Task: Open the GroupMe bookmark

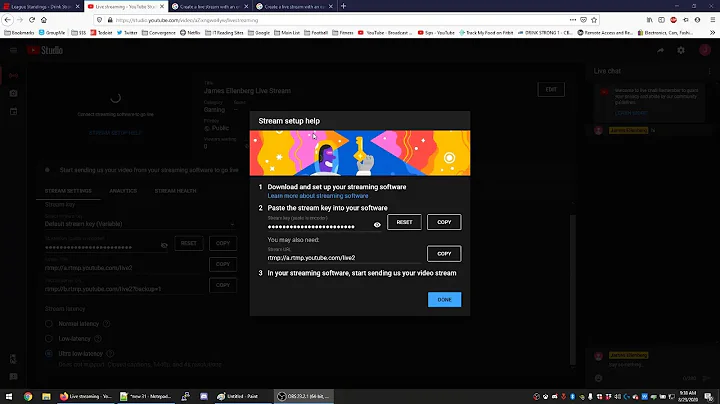Action: pyautogui.click(x=52, y=33)
